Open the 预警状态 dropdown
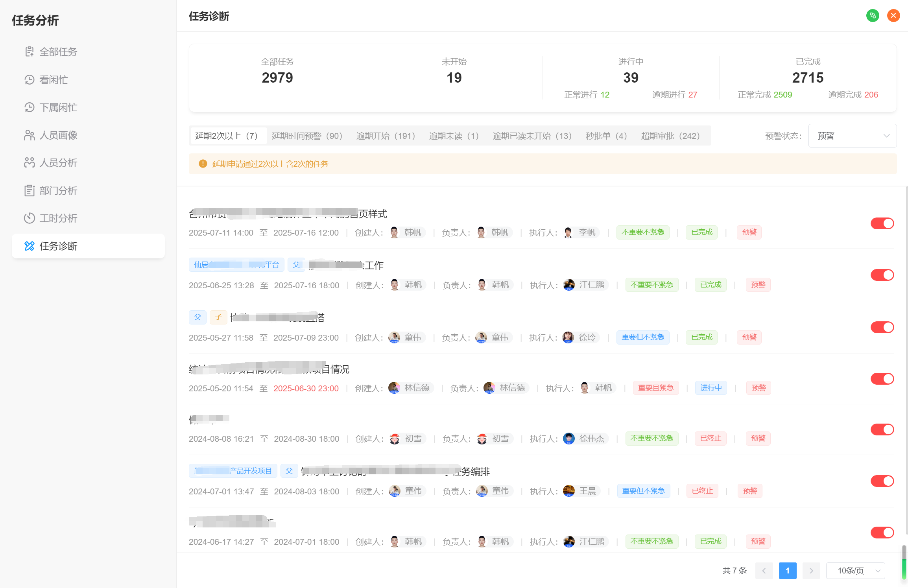 (852, 135)
